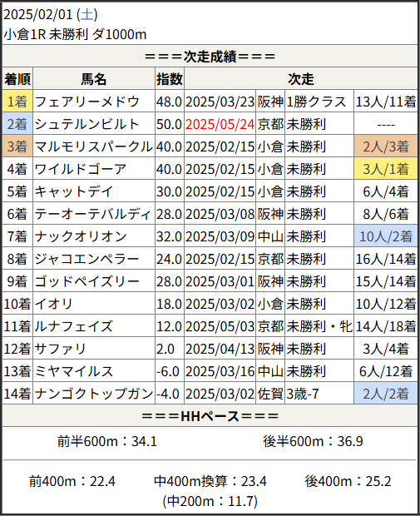
Task: Click the orange 2人/3着 result cell
Action: click(385, 146)
